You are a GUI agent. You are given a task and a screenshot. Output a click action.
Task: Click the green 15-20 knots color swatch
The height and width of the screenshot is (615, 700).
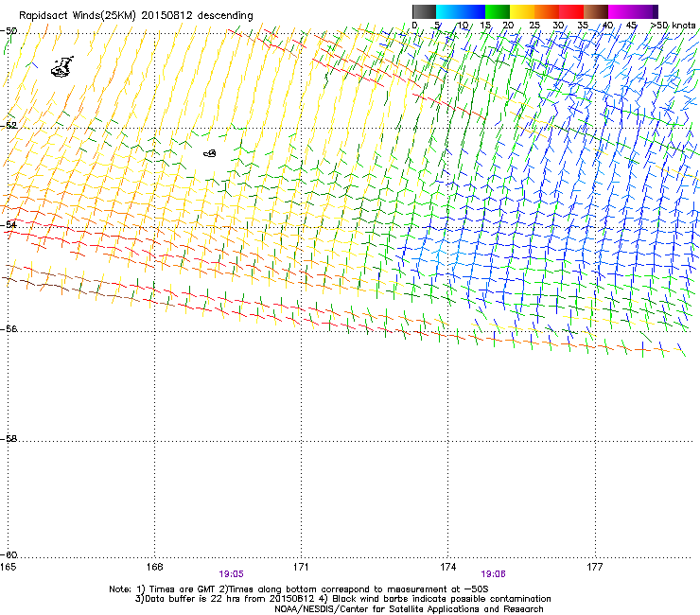[x=498, y=11]
